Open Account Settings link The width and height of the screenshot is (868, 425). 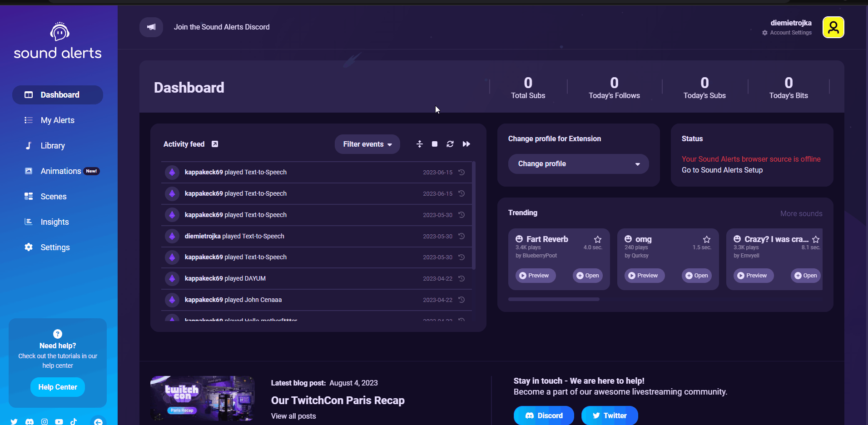point(787,33)
